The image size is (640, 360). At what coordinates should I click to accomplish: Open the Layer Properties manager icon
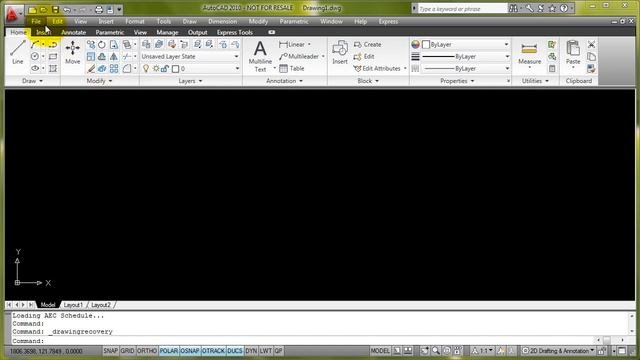pos(146,44)
